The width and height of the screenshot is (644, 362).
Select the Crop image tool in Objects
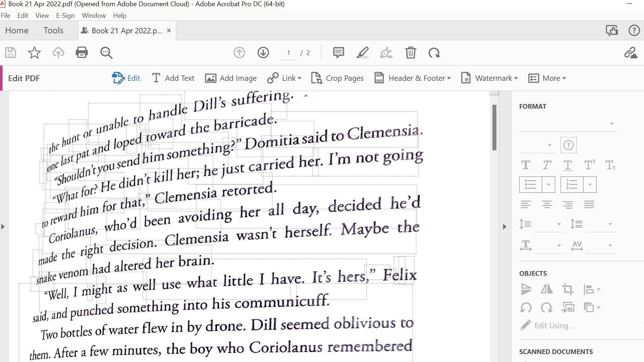coord(568,289)
